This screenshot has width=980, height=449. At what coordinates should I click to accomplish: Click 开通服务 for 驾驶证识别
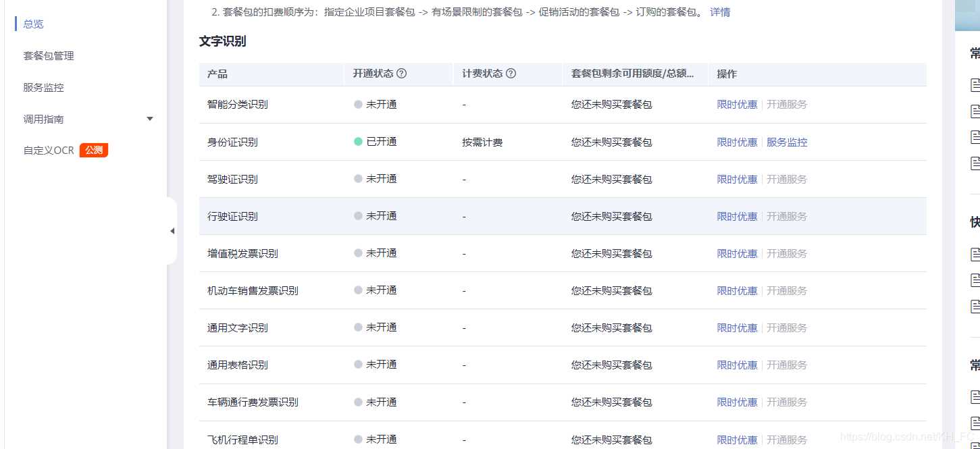coord(787,179)
